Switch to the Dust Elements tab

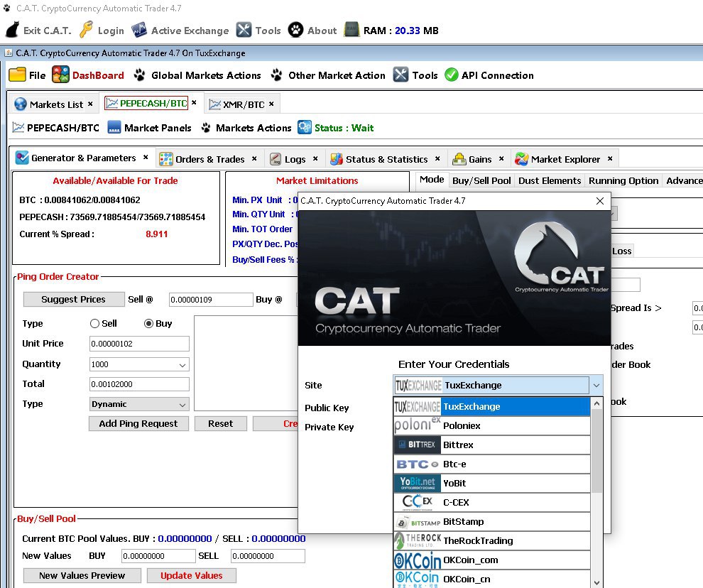[550, 181]
